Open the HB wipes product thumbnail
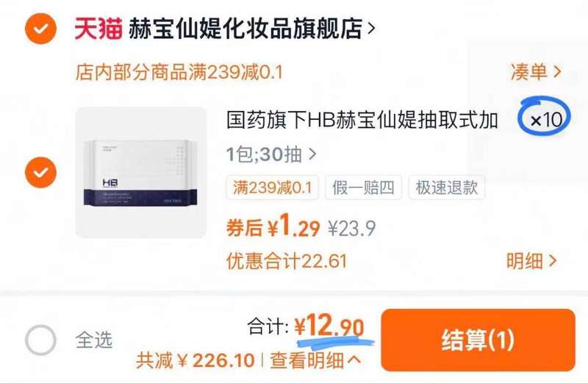588x384 pixels. pos(141,172)
